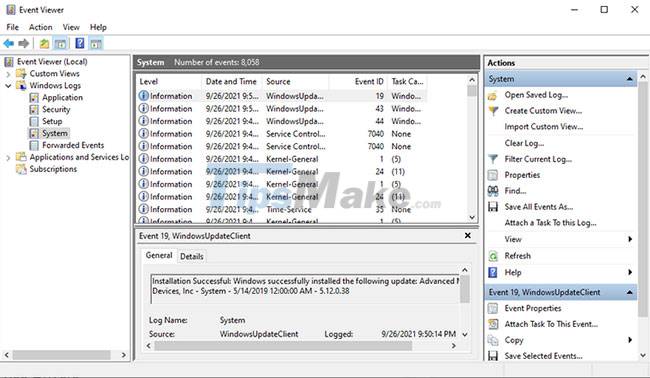Collapse the Event 19 WindowsUpdateClient actions section
This screenshot has height=378, width=650.
click(x=630, y=292)
